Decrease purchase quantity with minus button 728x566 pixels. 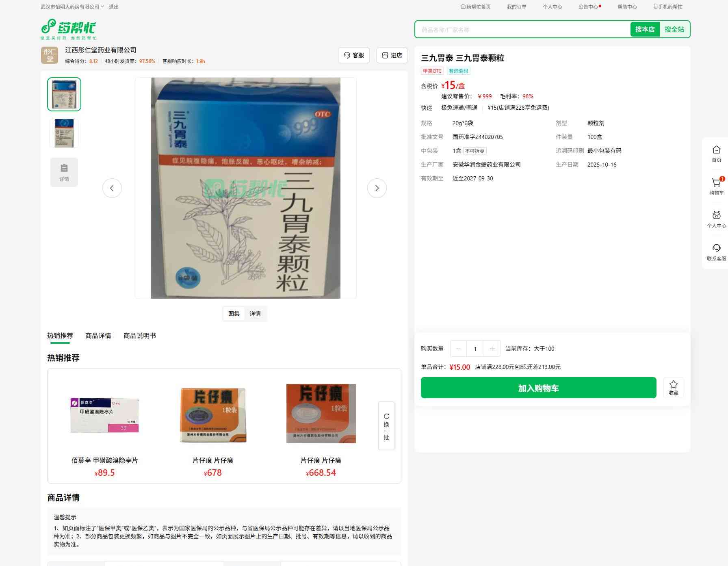tap(459, 349)
